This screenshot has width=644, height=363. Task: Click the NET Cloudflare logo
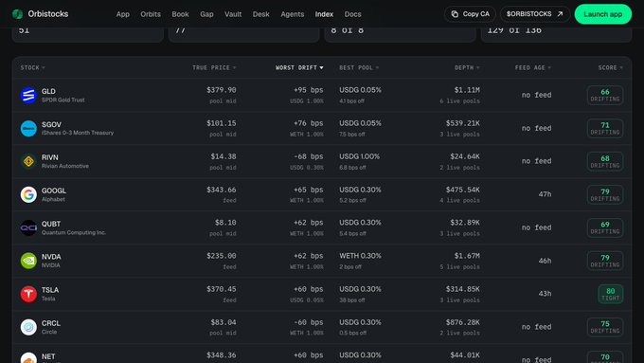point(28,357)
